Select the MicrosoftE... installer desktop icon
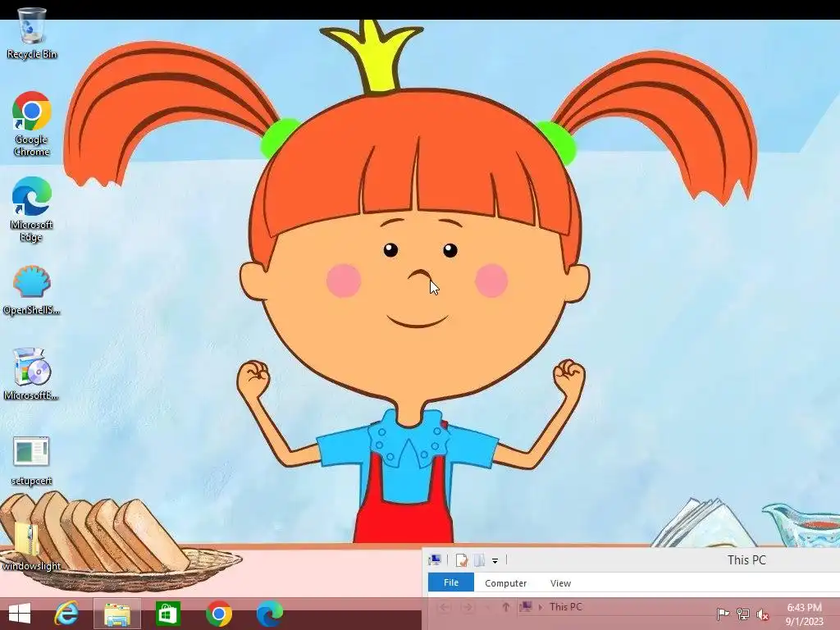This screenshot has height=630, width=840. click(x=32, y=374)
